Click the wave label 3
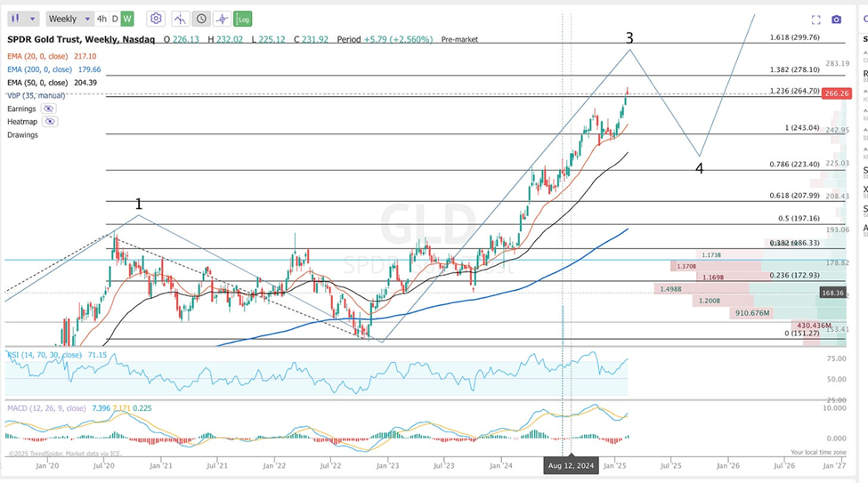The height and width of the screenshot is (483, 868). pyautogui.click(x=629, y=38)
